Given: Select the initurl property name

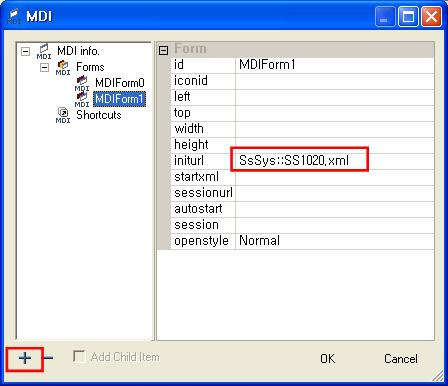Looking at the screenshot, I should tap(203, 161).
